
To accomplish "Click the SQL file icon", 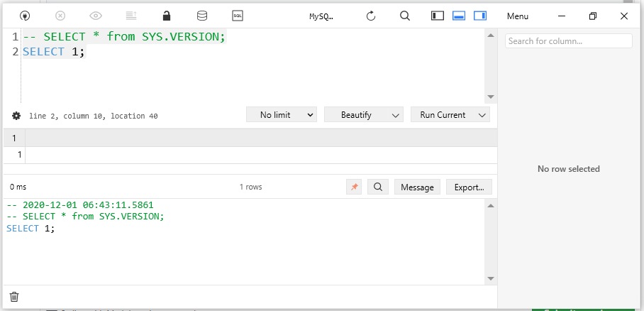I will coord(238,16).
